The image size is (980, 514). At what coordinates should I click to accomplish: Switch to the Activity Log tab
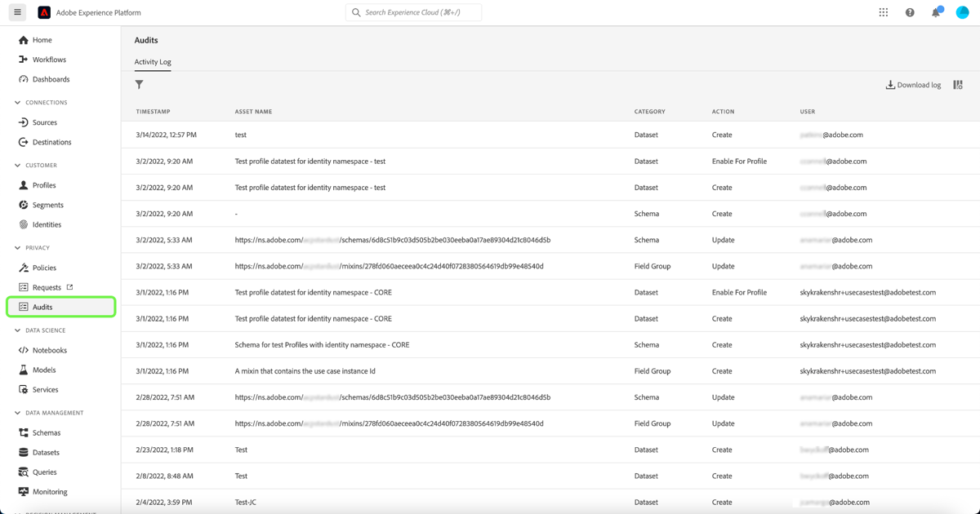pyautogui.click(x=152, y=61)
